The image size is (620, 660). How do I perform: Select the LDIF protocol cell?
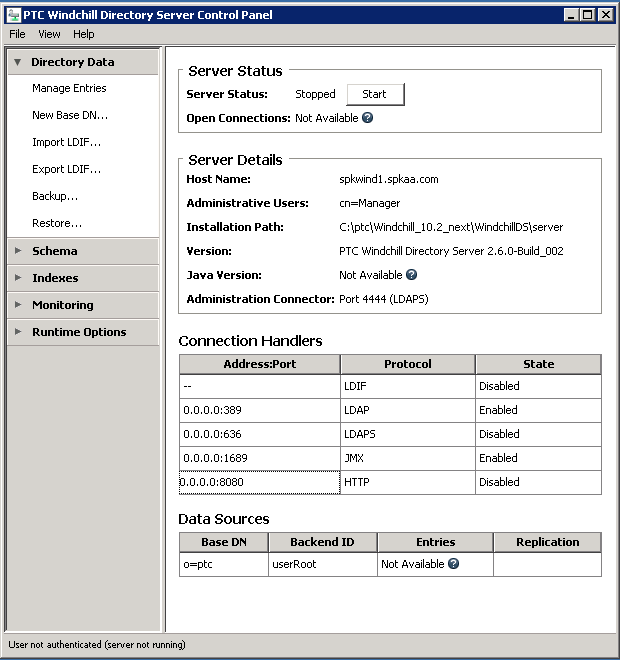tap(408, 386)
